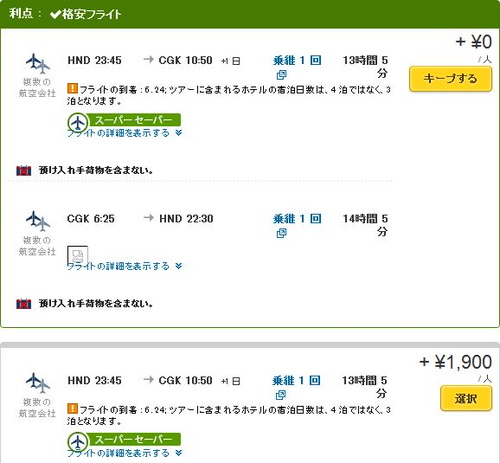Click popup window icon in ¥1,900 flight row
The width and height of the screenshot is (500, 463).
(x=281, y=395)
